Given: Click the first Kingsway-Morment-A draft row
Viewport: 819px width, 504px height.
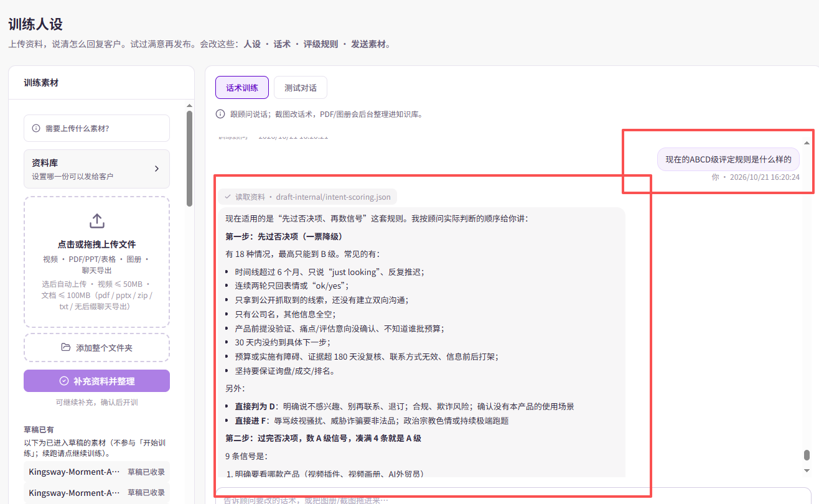Looking at the screenshot, I should point(96,472).
